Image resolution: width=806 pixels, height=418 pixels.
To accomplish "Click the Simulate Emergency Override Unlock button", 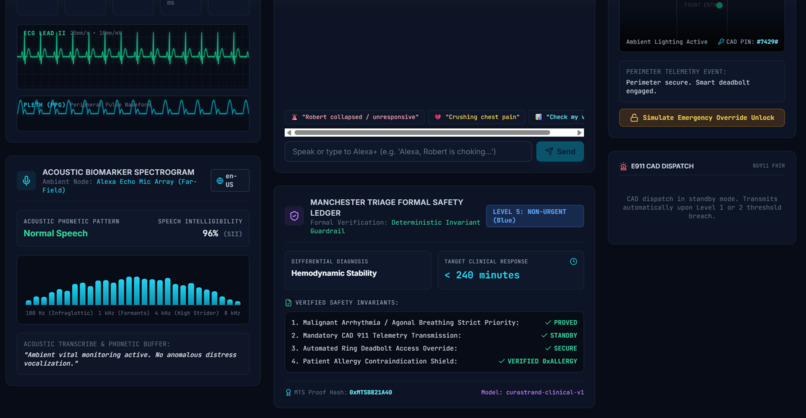I will point(702,118).
